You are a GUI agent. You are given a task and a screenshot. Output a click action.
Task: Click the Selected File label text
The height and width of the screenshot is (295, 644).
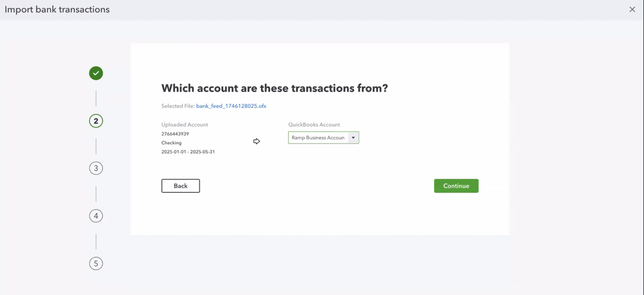(x=178, y=106)
